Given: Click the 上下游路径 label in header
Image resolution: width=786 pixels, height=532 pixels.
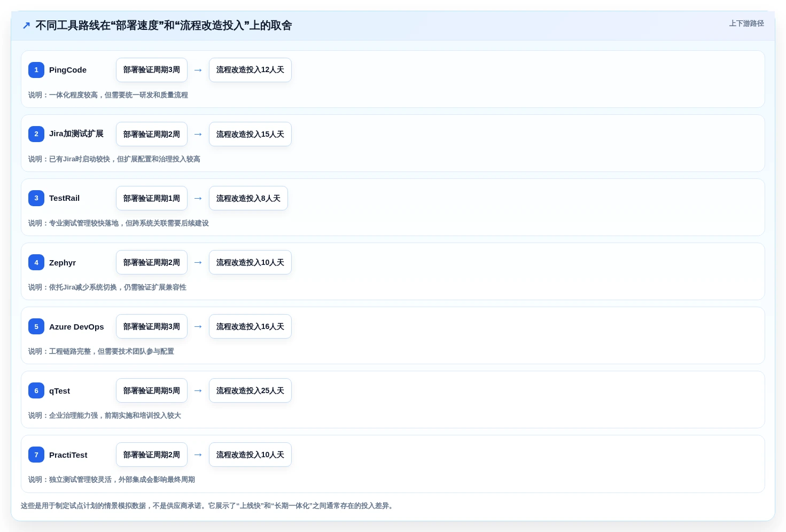Looking at the screenshot, I should [x=746, y=24].
